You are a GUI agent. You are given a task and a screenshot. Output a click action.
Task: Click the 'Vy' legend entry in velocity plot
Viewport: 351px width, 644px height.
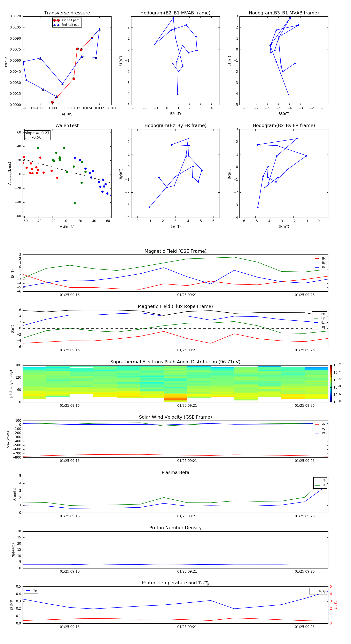pyautogui.click(x=320, y=429)
